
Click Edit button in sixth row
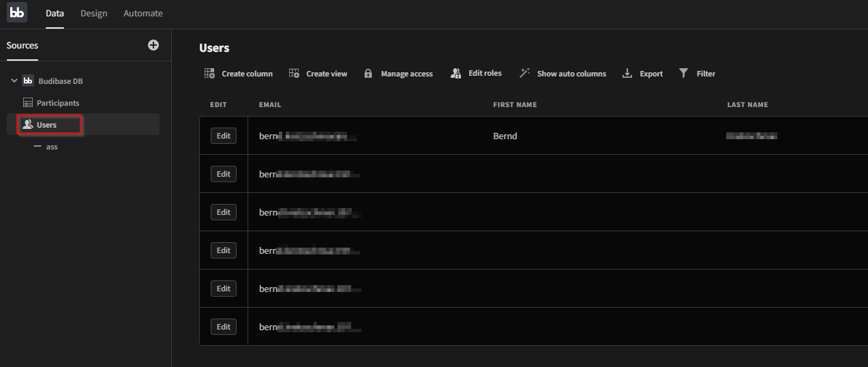pyautogui.click(x=224, y=327)
